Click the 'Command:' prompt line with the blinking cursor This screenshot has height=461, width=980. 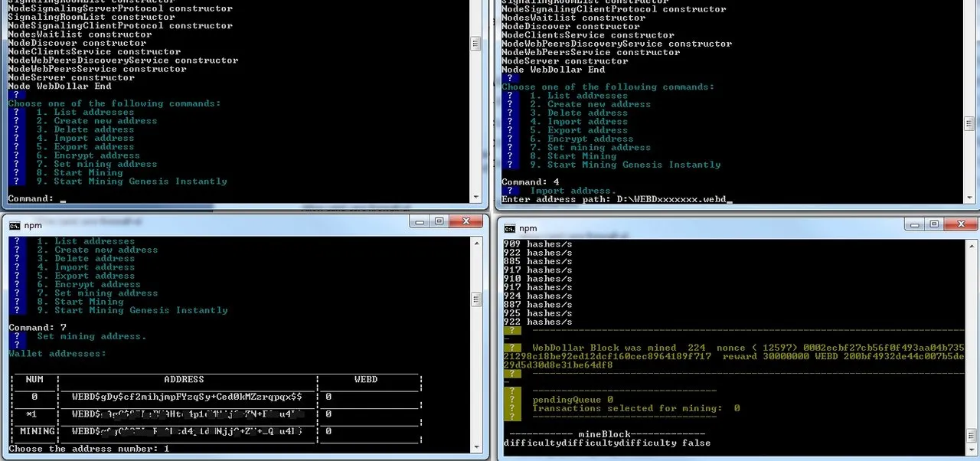[37, 198]
